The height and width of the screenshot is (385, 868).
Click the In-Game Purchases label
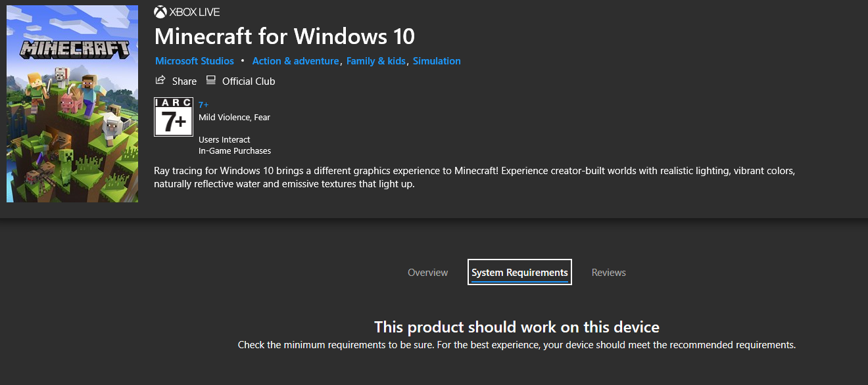click(235, 150)
